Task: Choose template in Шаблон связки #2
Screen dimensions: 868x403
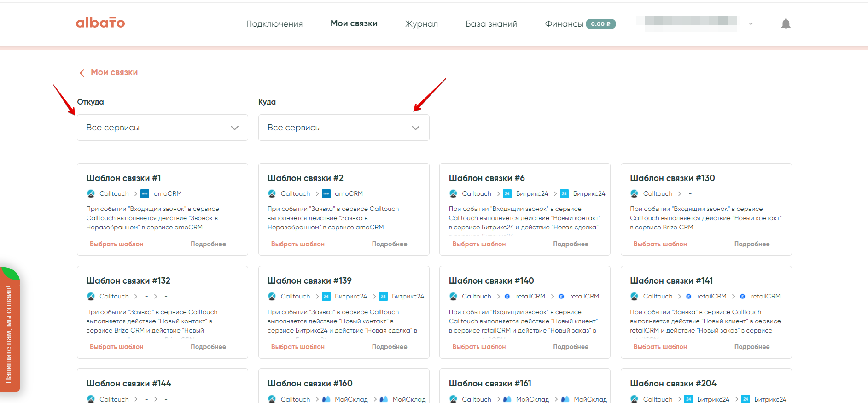Action: coord(298,244)
